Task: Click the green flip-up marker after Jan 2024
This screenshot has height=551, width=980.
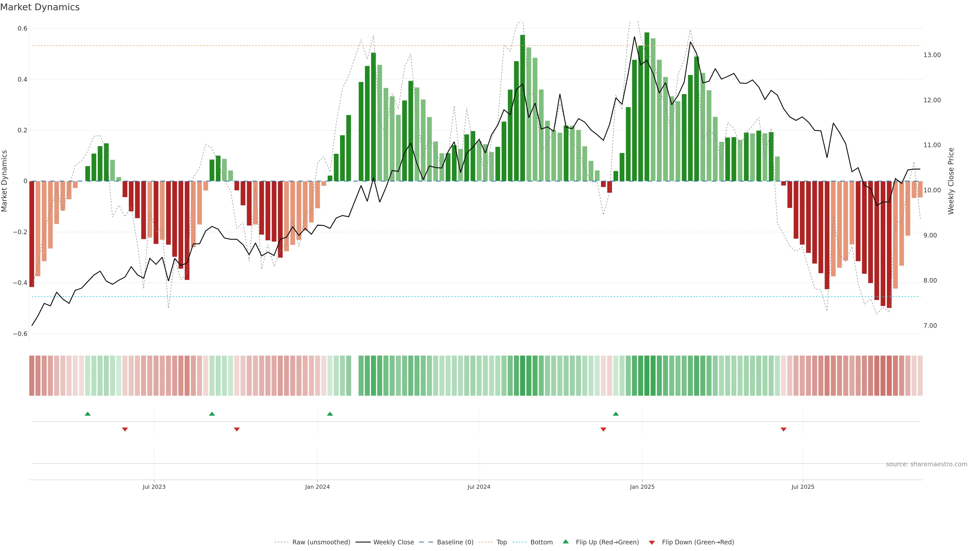Action: 330,414
